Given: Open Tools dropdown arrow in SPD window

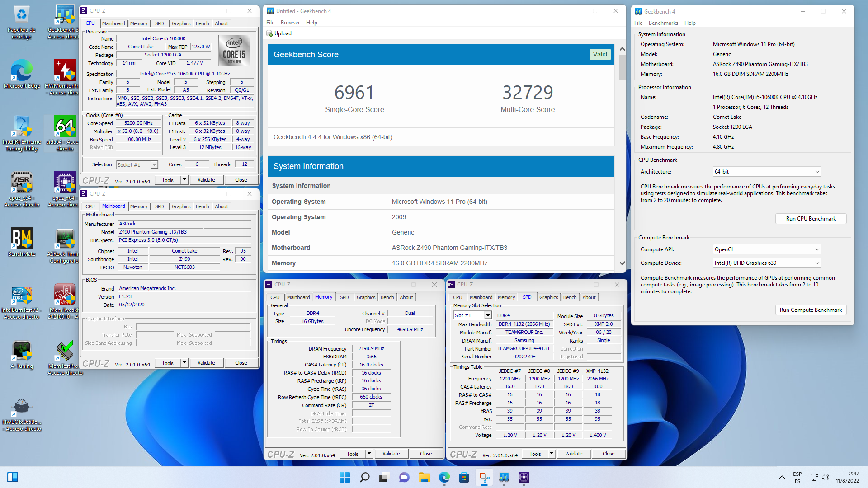Looking at the screenshot, I should pos(552,454).
